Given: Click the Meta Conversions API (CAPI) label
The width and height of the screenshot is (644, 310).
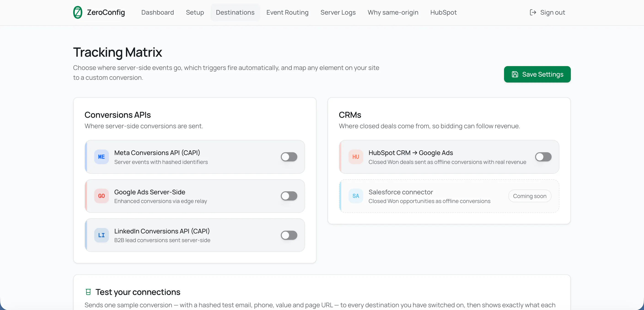Looking at the screenshot, I should [x=157, y=153].
